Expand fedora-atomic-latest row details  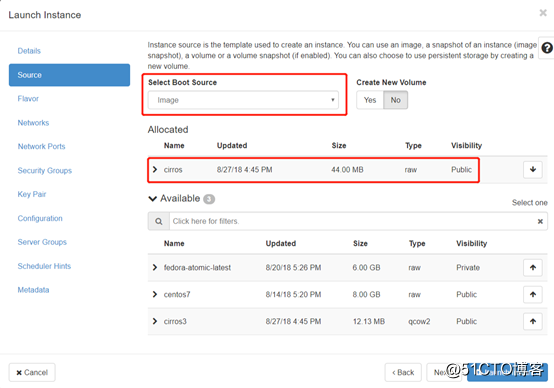(155, 268)
